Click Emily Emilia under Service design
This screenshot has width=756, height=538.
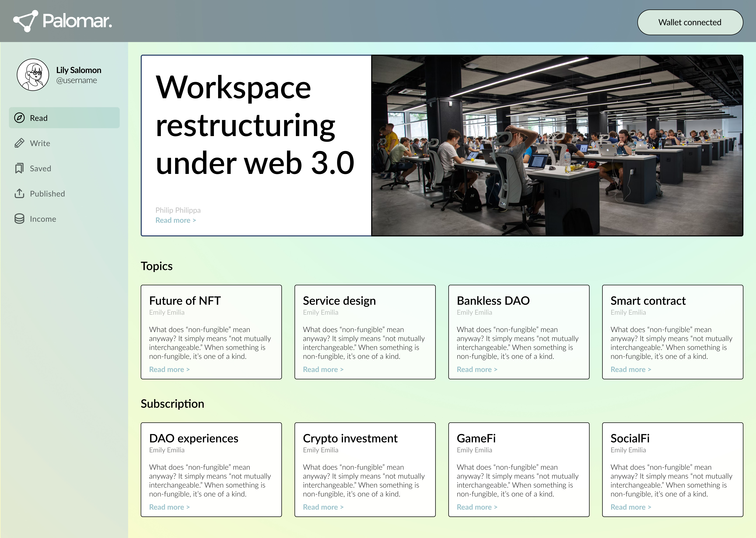[321, 312]
